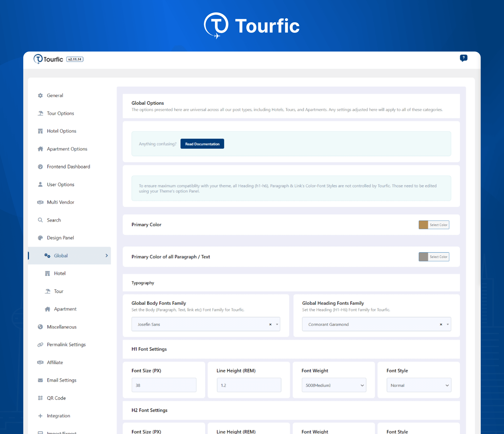
Task: Click the H1 Line Height field showing 1.2
Action: pyautogui.click(x=249, y=385)
